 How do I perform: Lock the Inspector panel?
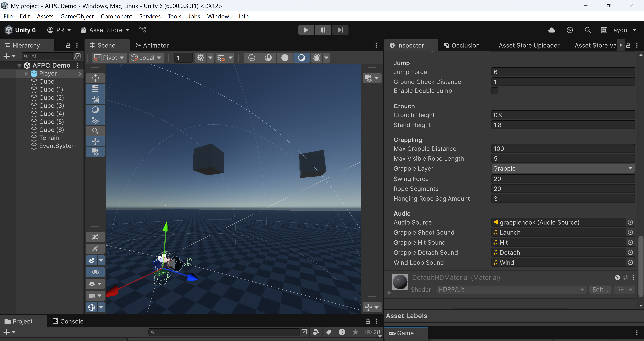coord(628,45)
